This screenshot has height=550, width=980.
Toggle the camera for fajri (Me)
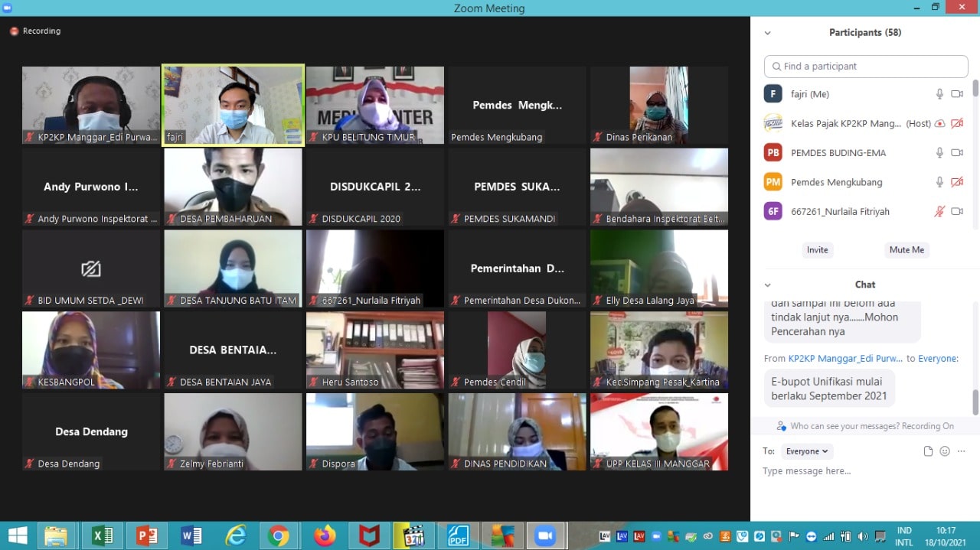pyautogui.click(x=956, y=94)
